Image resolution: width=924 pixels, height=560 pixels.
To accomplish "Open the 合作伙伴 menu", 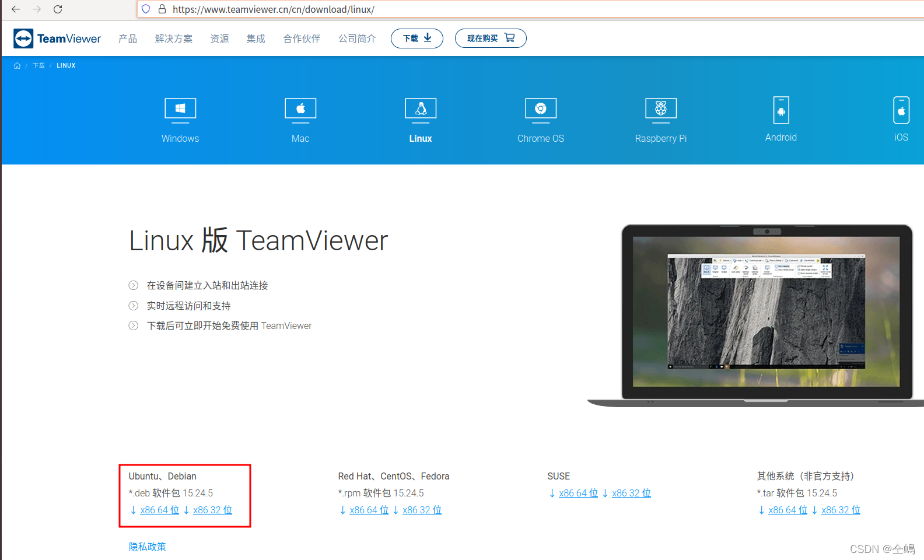I will 302,38.
